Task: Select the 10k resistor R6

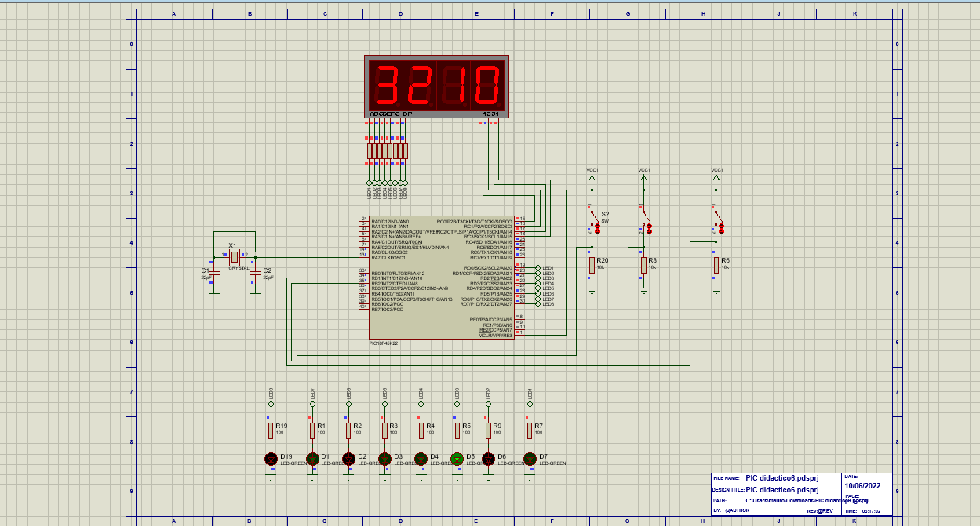Action: pos(716,265)
